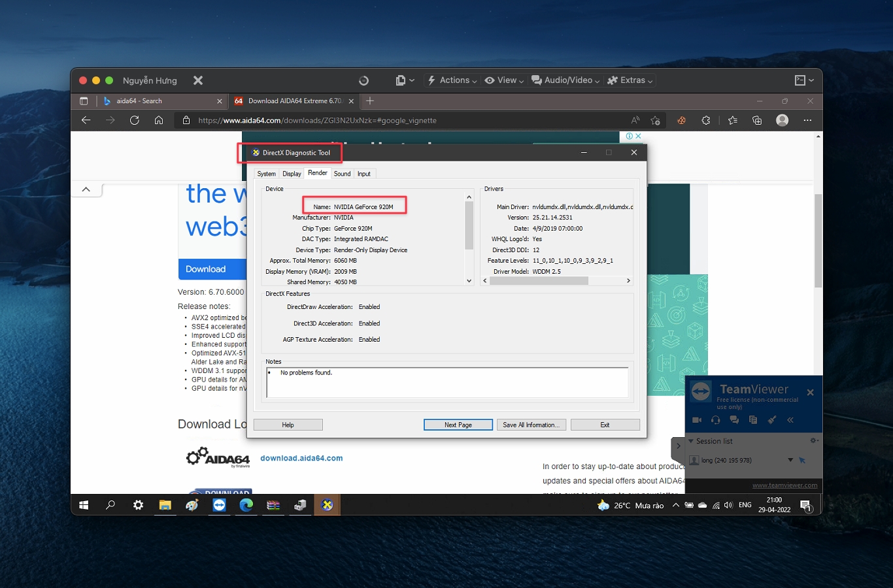Close the TeamViewer side panel

811,393
